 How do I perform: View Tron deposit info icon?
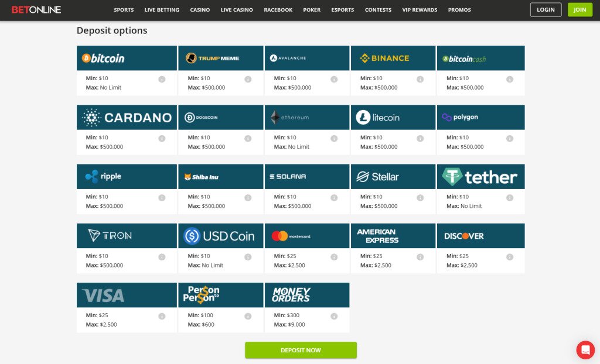point(162,257)
